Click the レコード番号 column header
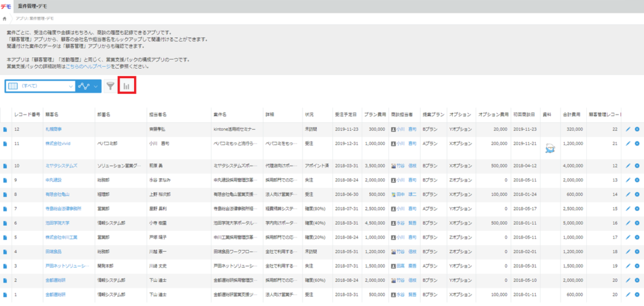644x306 pixels. [27, 115]
